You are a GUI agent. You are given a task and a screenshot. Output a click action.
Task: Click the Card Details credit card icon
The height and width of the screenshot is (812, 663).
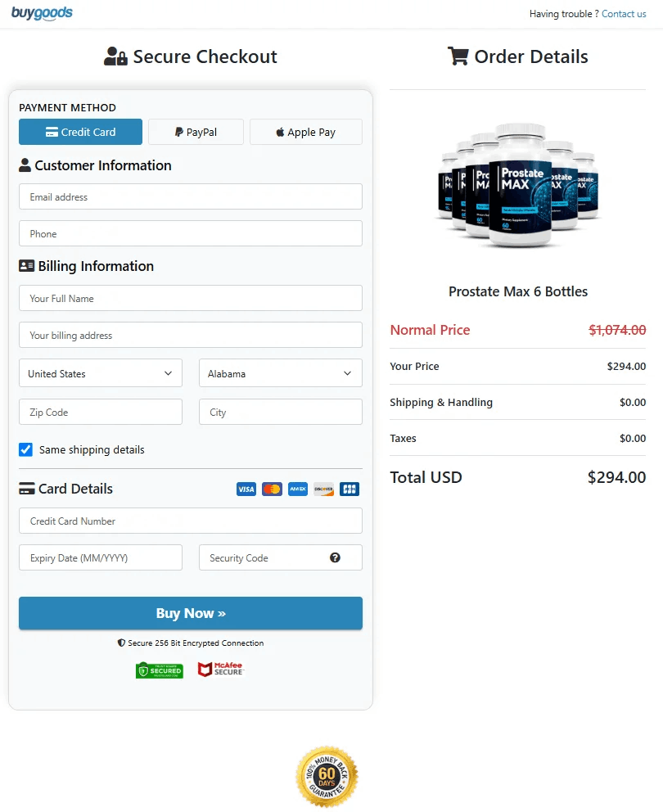click(x=27, y=489)
